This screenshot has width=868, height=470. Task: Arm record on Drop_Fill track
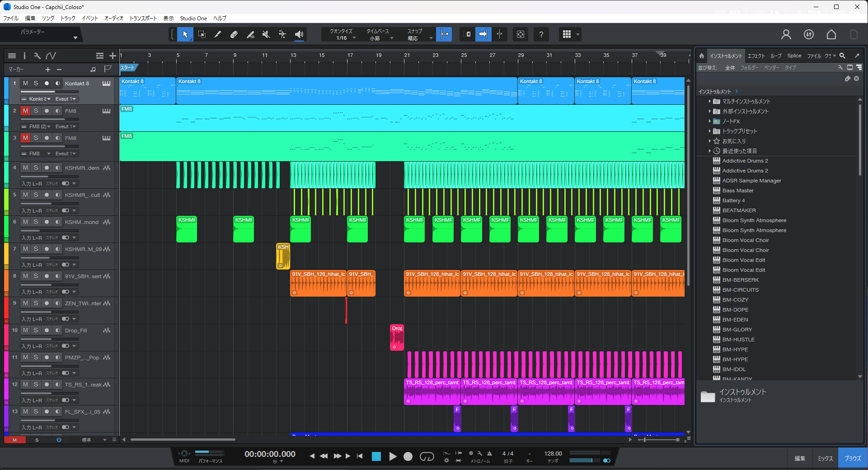tap(47, 330)
